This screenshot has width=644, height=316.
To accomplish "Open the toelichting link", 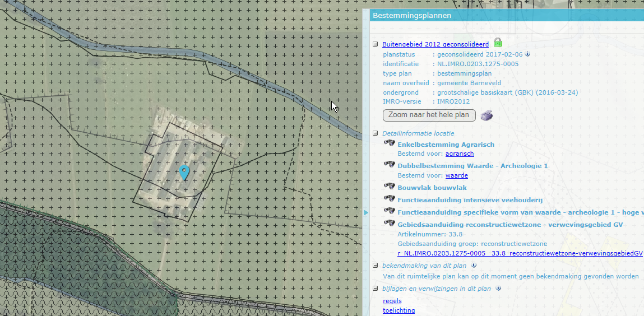I will click(399, 310).
